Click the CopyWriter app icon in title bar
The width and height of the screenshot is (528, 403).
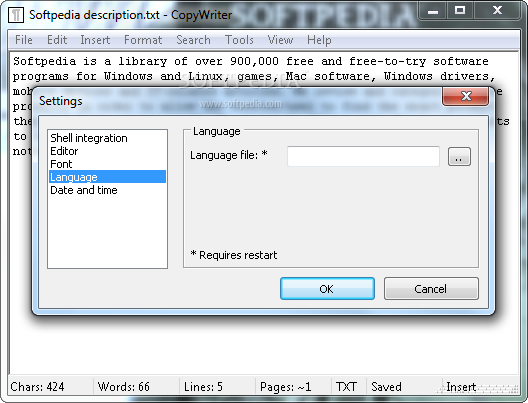coord(16,15)
